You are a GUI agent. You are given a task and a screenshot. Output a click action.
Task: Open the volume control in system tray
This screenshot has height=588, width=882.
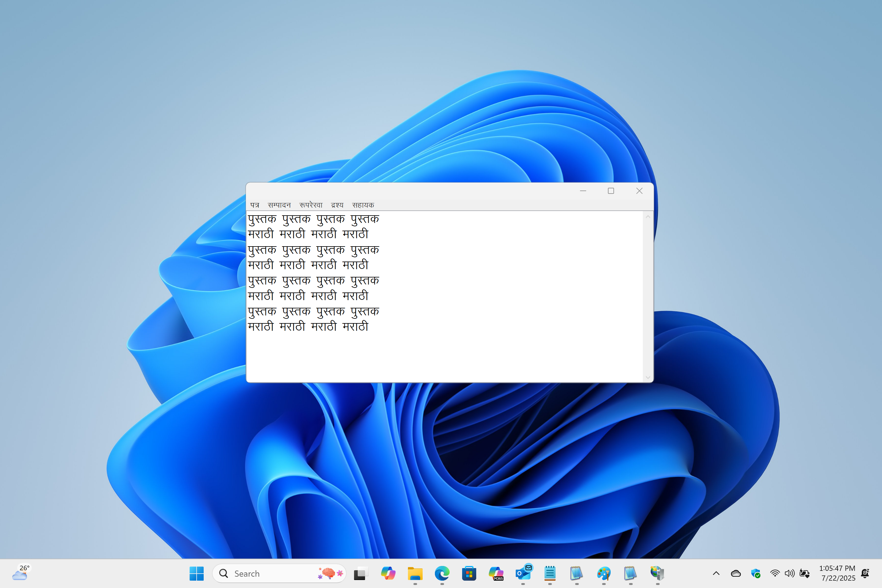tap(790, 573)
